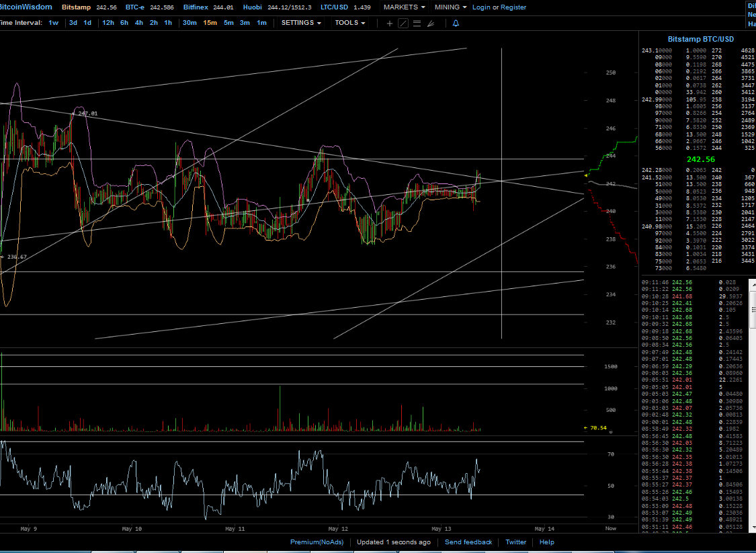
Task: Expand the TOOLS dropdown
Action: point(350,23)
